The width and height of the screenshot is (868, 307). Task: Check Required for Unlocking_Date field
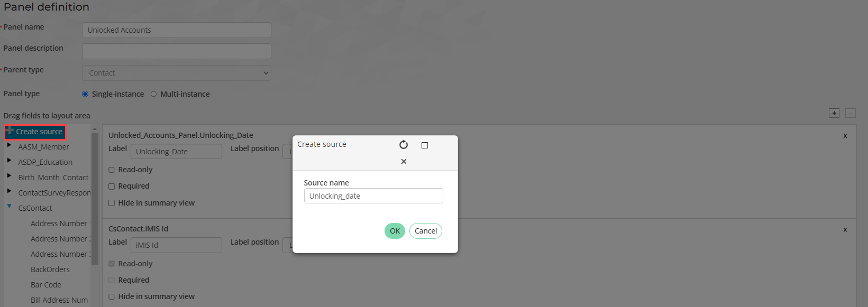tap(112, 187)
